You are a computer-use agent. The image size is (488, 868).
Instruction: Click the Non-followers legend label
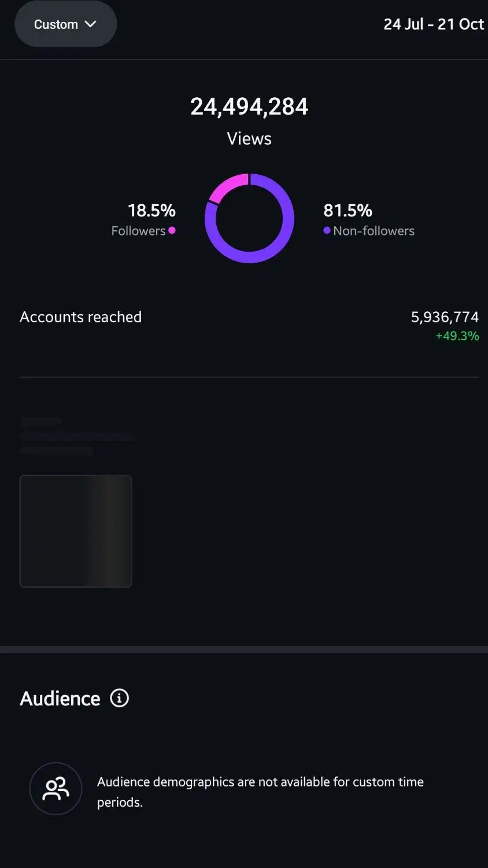(x=374, y=231)
